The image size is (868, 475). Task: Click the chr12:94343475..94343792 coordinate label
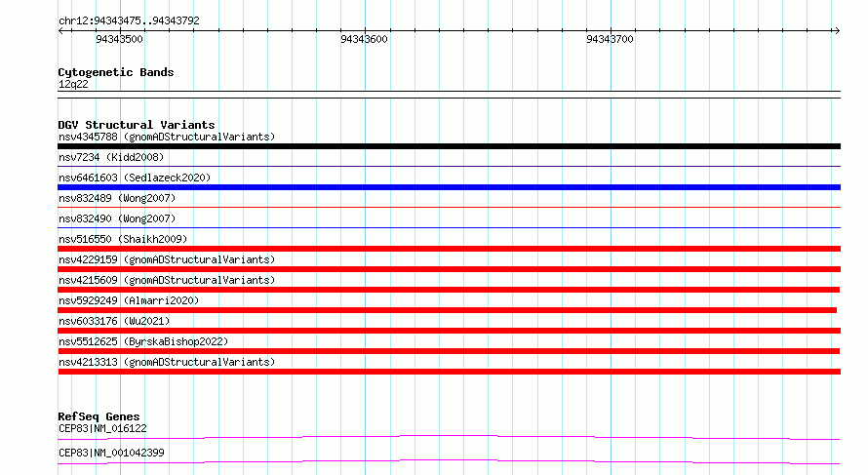[129, 20]
